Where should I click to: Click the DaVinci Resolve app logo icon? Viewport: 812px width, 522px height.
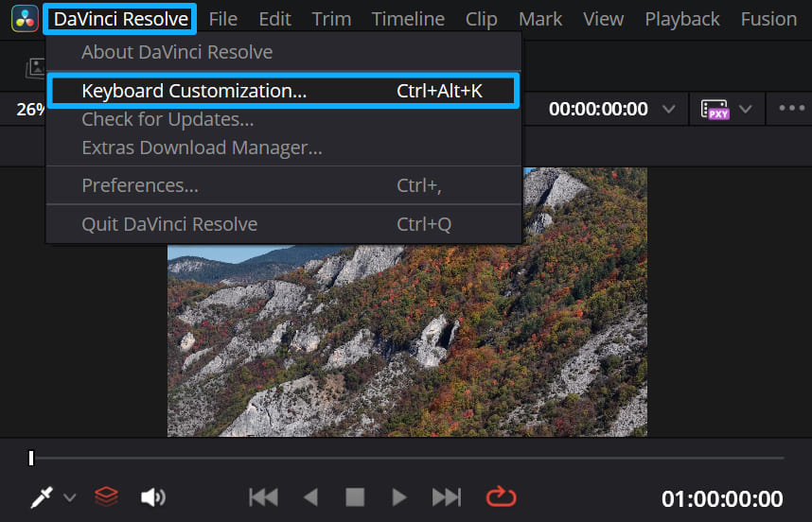[x=25, y=19]
